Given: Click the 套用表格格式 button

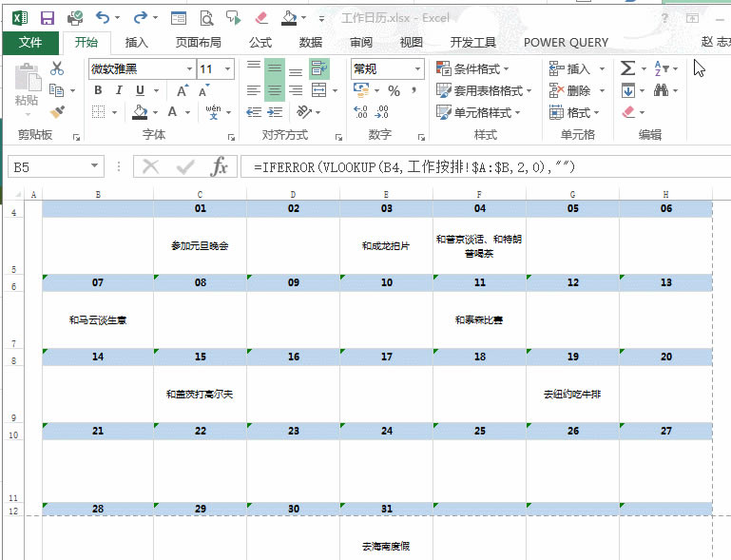Looking at the screenshot, I should coord(483,90).
